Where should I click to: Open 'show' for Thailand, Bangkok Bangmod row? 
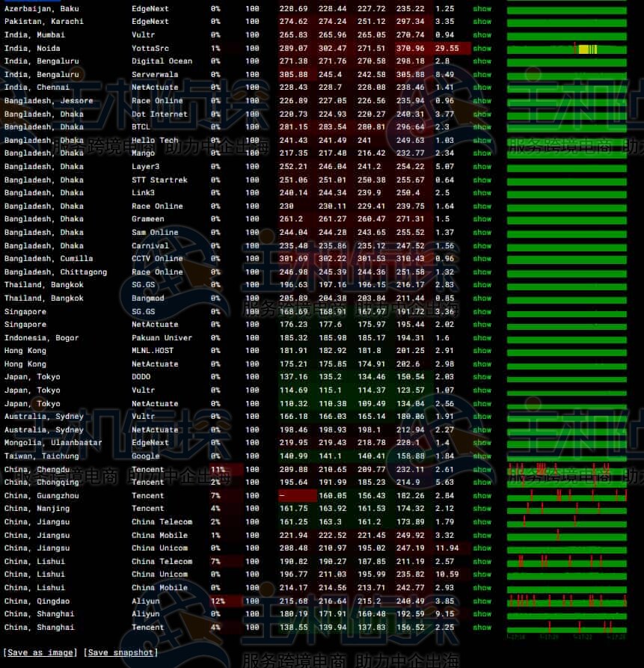[482, 298]
